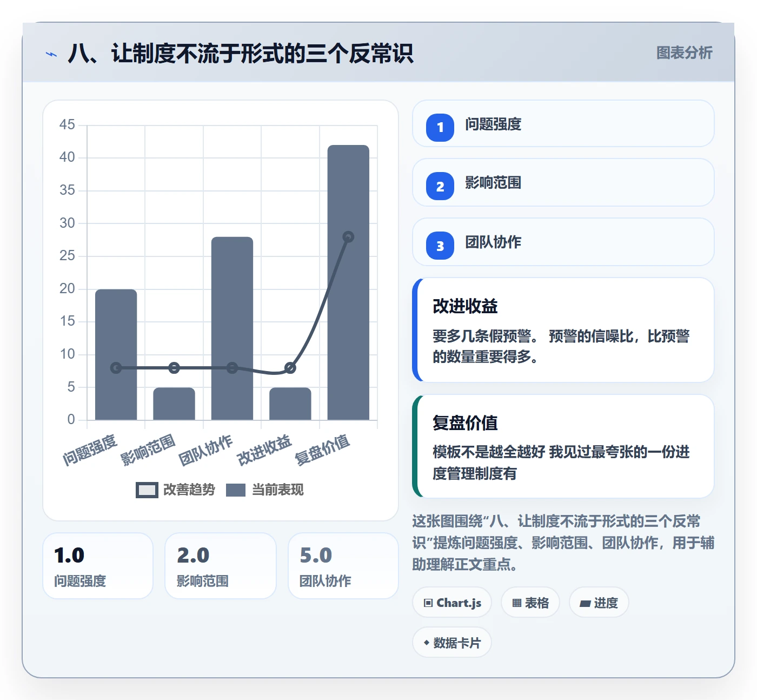The image size is (757, 700).
Task: Select the 5.0 团队协作 stat card
Action: [343, 566]
